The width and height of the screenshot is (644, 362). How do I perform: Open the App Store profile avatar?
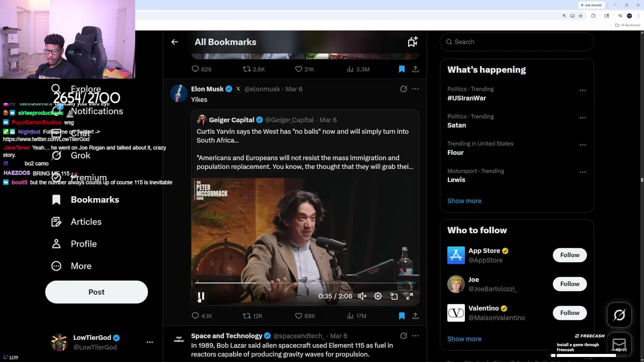(456, 255)
